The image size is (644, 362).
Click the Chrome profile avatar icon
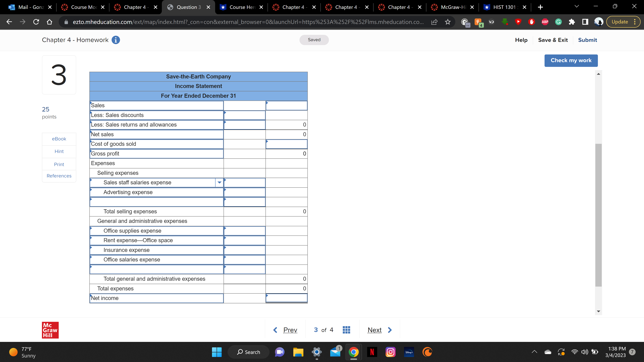599,22
